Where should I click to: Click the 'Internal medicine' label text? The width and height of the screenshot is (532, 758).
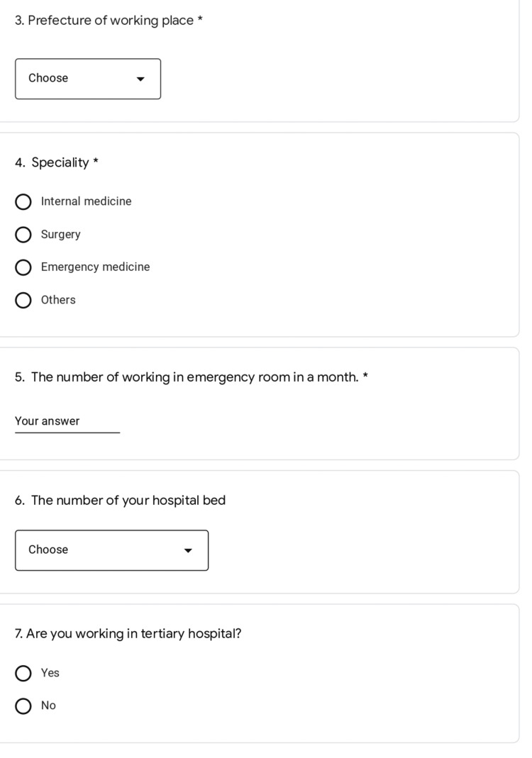point(86,201)
